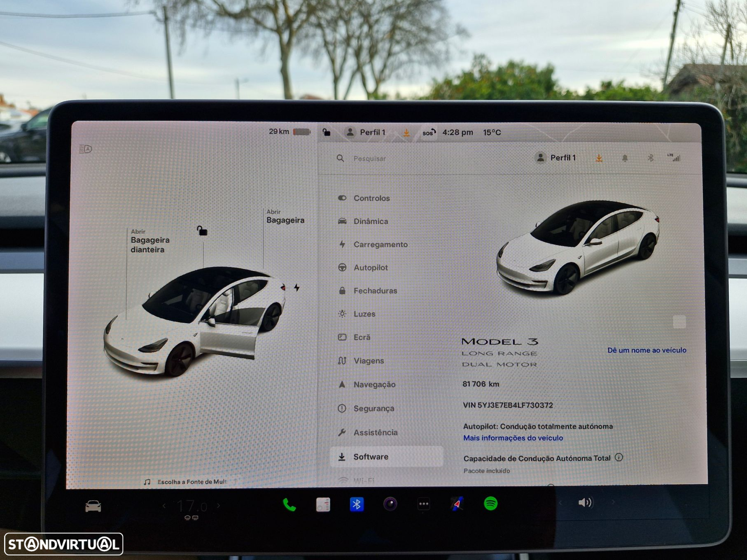
Task: Increase cabin temperature with right arrow
Action: 219,506
